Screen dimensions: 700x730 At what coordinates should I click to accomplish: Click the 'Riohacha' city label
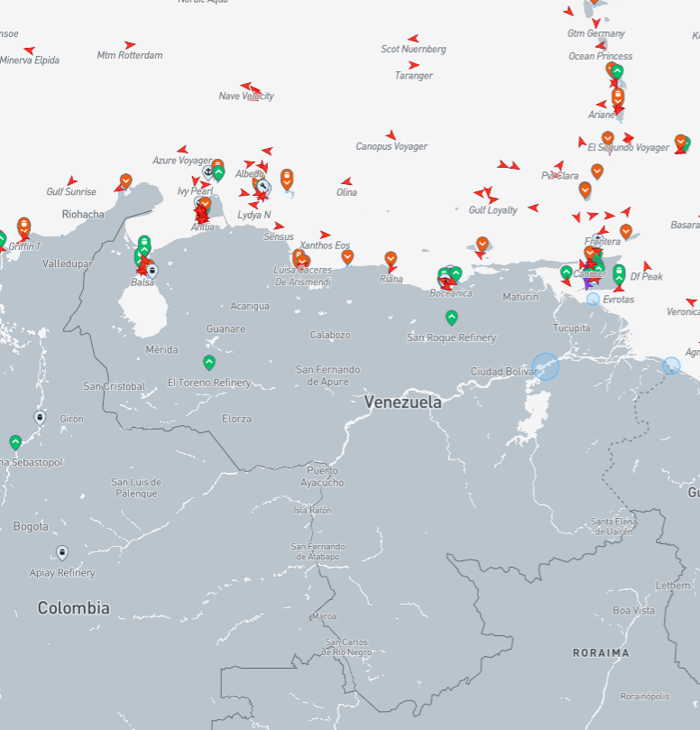(x=83, y=214)
